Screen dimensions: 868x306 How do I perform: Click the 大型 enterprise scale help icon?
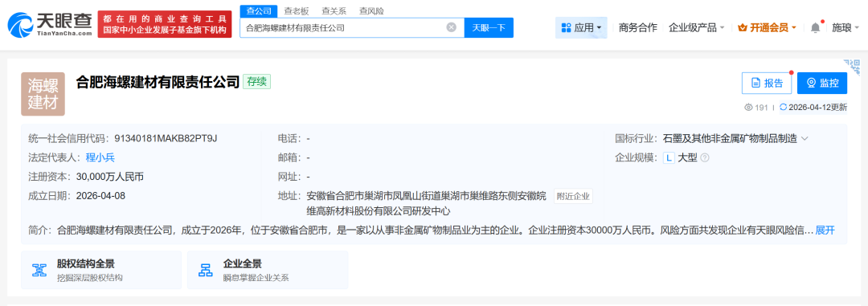click(705, 157)
